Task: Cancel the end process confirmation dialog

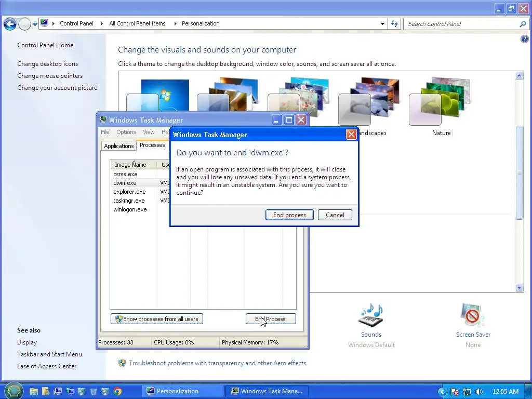Action: point(335,215)
